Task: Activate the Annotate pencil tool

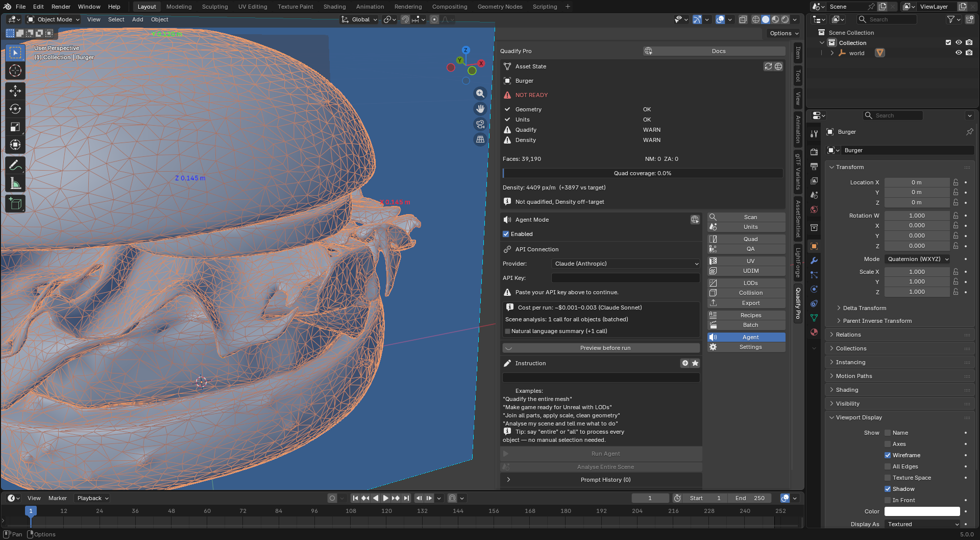Action: (x=15, y=166)
